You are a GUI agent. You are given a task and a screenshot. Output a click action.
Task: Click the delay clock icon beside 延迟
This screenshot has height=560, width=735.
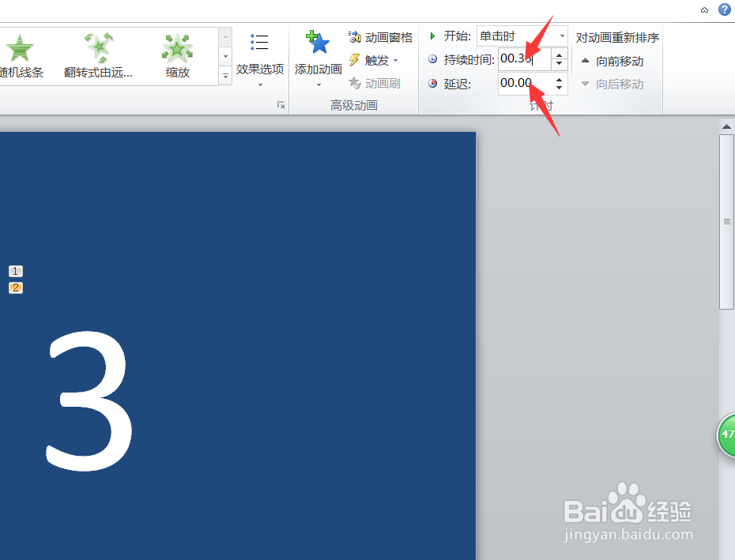(x=432, y=84)
